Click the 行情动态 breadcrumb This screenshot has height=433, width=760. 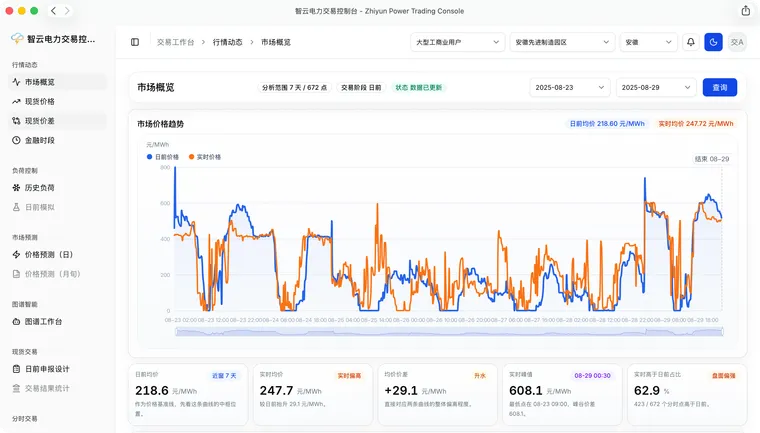pos(227,42)
